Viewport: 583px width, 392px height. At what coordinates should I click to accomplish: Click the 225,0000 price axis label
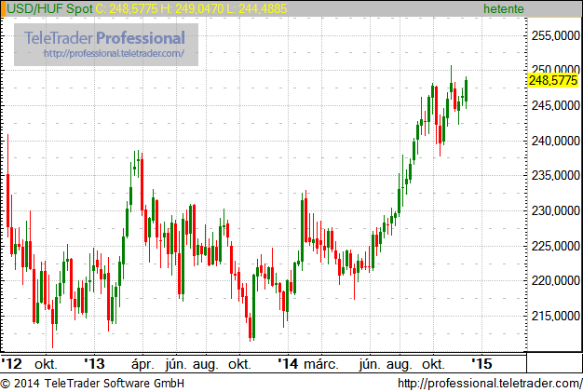555,246
